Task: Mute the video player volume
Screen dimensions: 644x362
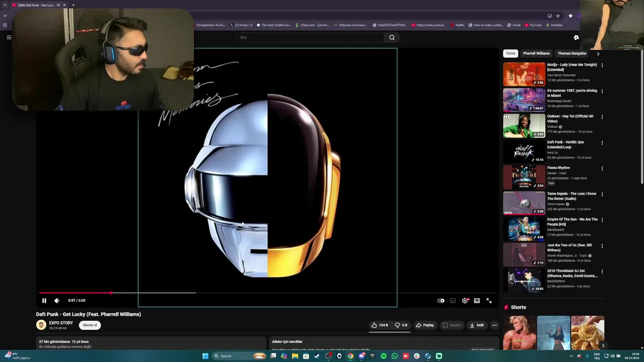Action: [57, 301]
